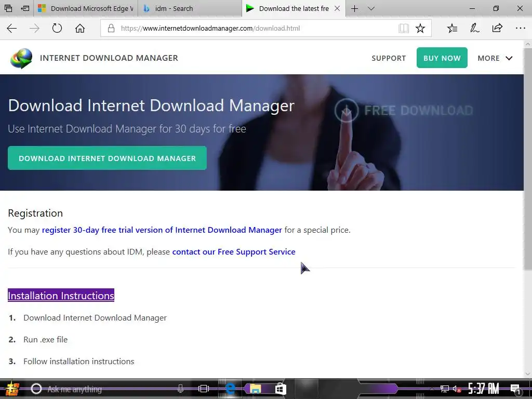532x399 pixels.
Task: Click 'Use Internet Download Manager for 30 days' subtitle
Action: pos(127,129)
